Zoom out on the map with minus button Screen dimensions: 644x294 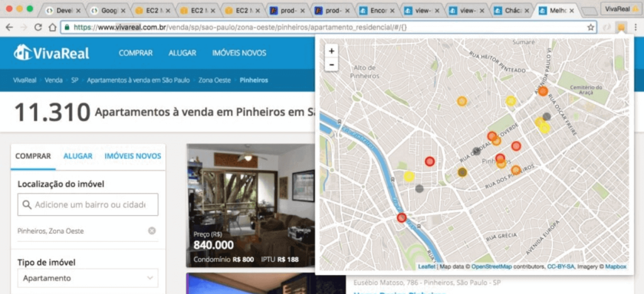point(331,65)
